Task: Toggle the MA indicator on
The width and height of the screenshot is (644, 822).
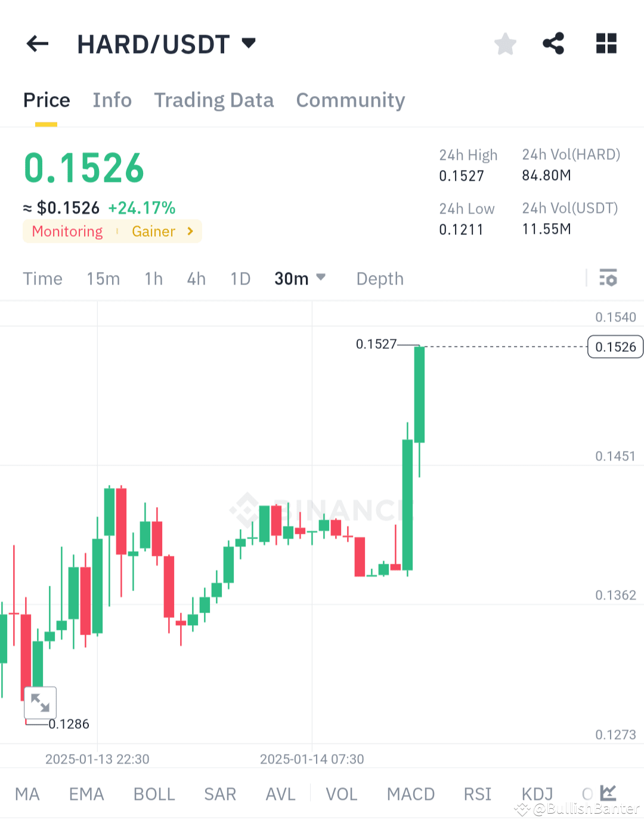Action: 27,793
